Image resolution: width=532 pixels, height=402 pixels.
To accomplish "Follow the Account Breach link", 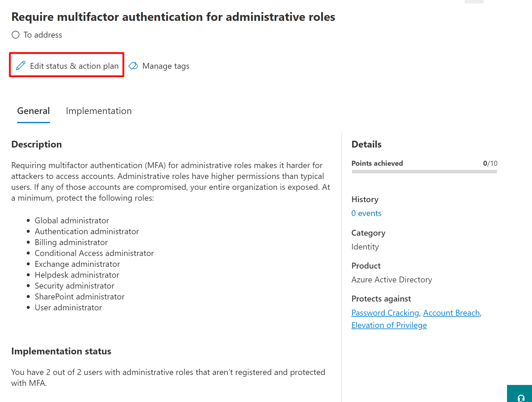I will tap(451, 313).
